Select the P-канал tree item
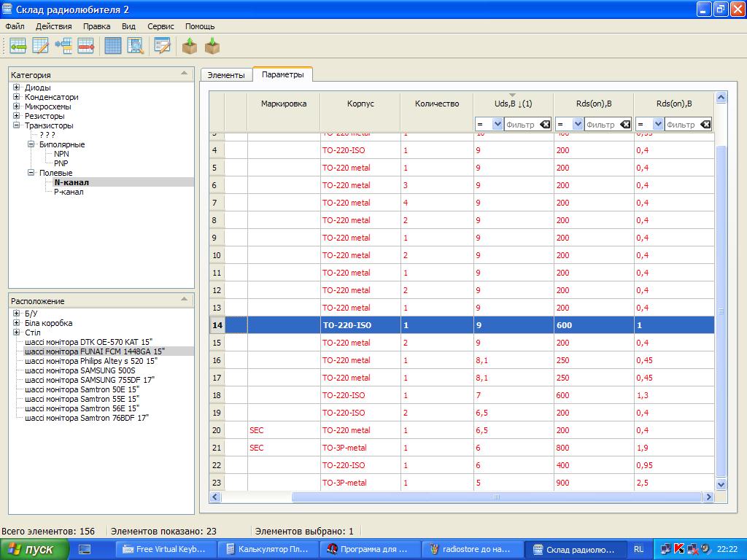This screenshot has height=560, width=747. pos(69,192)
